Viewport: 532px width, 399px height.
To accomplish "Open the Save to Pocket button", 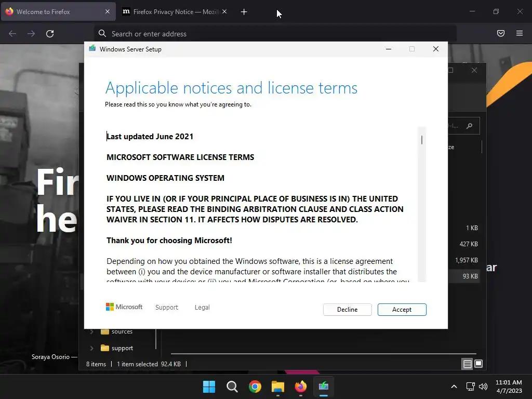I will 501,33.
